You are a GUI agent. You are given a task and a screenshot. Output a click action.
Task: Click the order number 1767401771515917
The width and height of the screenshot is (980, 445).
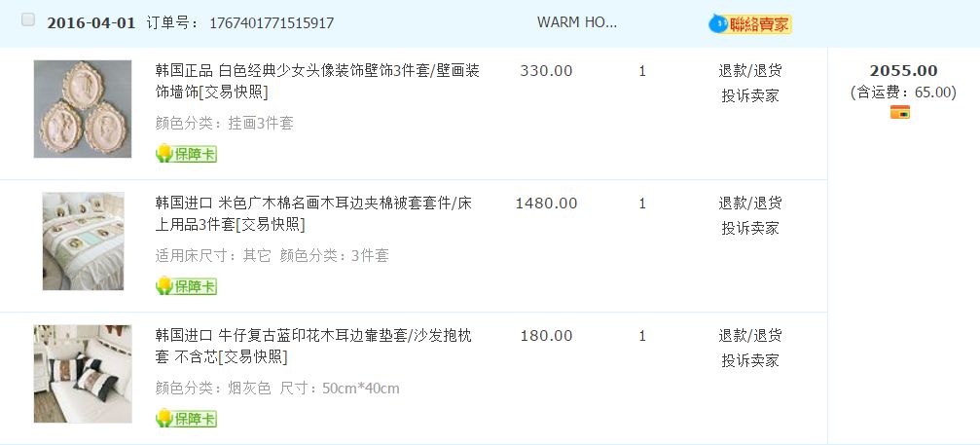[272, 23]
